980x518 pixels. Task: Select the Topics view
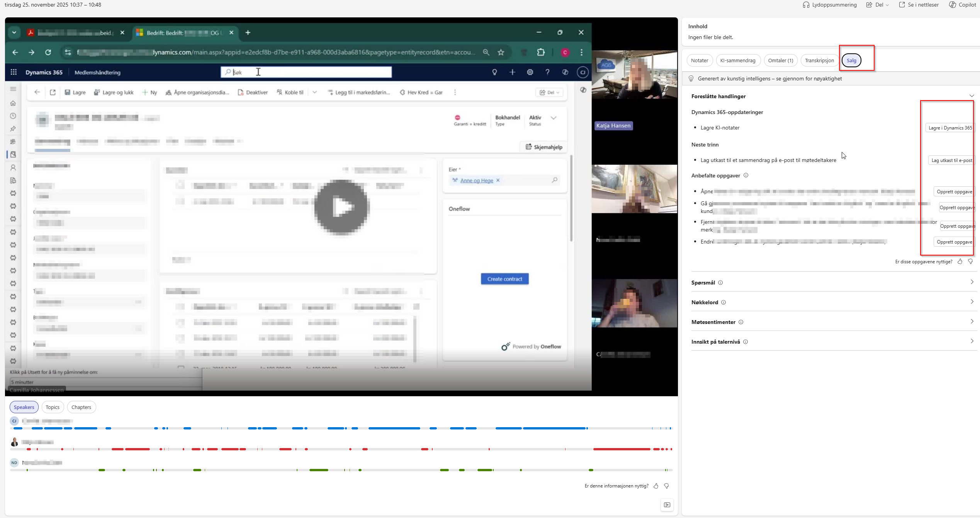tap(53, 407)
